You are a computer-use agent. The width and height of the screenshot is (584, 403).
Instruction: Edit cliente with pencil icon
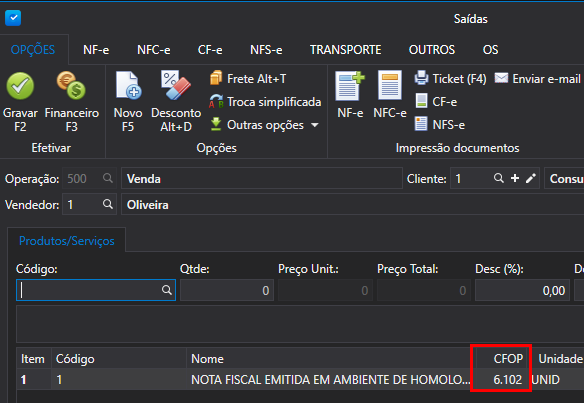click(531, 178)
